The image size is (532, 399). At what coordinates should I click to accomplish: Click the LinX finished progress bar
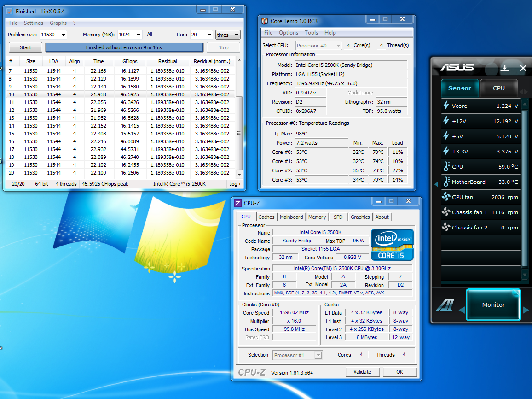pyautogui.click(x=124, y=47)
